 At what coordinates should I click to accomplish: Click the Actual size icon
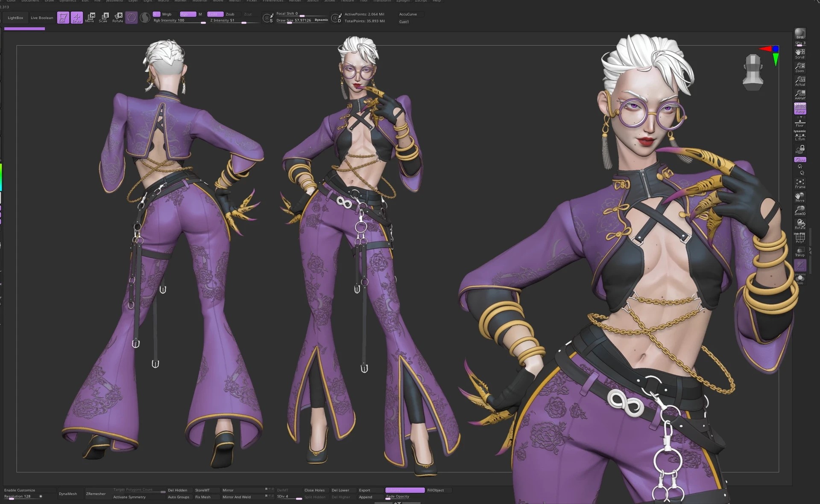(x=800, y=81)
